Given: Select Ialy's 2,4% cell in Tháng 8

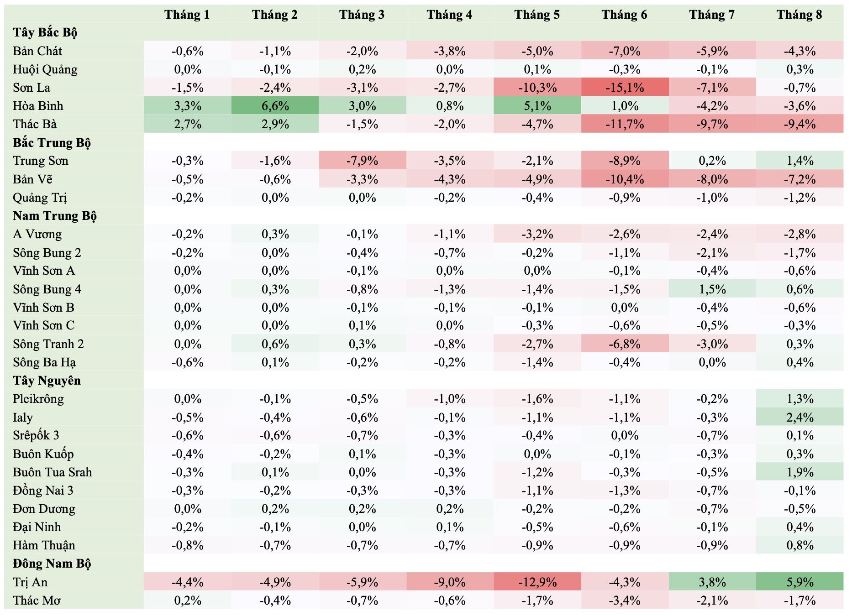Looking at the screenshot, I should [x=799, y=418].
